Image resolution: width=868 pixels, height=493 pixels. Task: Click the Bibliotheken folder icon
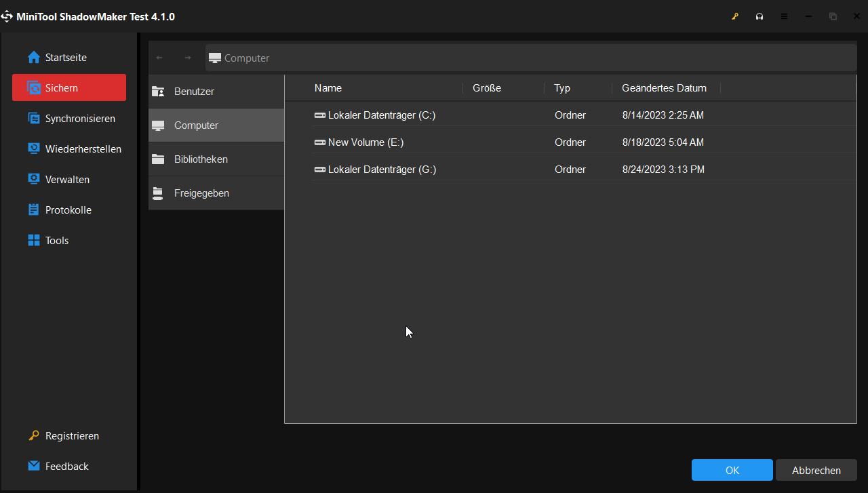(158, 159)
